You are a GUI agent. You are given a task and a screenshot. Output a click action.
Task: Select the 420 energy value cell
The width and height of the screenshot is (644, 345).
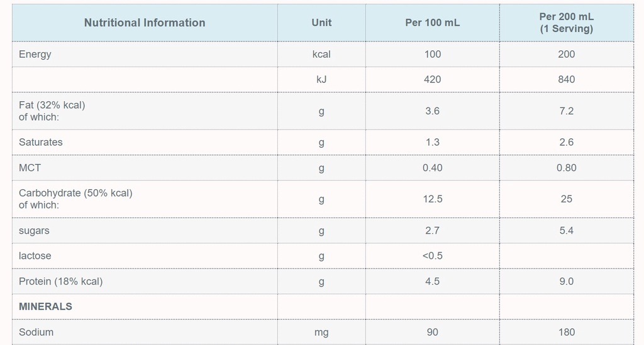432,79
